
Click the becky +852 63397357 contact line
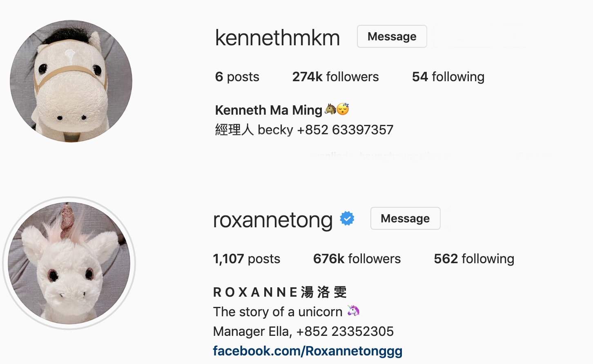pyautogui.click(x=304, y=130)
